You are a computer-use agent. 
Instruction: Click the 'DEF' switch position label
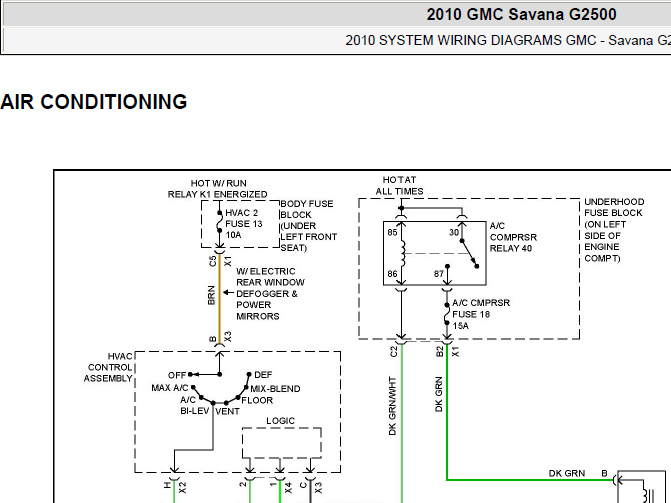tap(263, 375)
